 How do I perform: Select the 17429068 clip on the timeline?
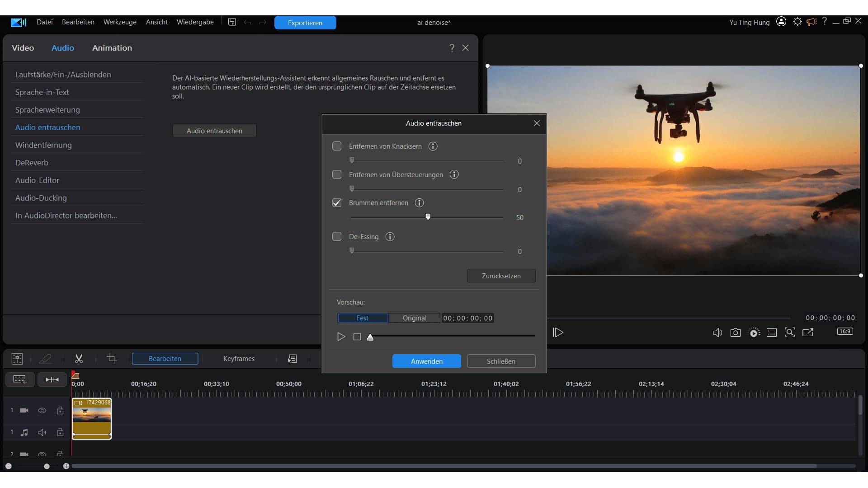pyautogui.click(x=92, y=418)
